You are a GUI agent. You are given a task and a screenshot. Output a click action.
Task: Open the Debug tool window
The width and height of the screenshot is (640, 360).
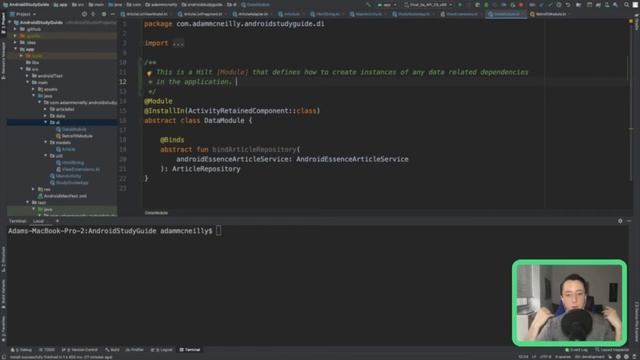coord(21,350)
